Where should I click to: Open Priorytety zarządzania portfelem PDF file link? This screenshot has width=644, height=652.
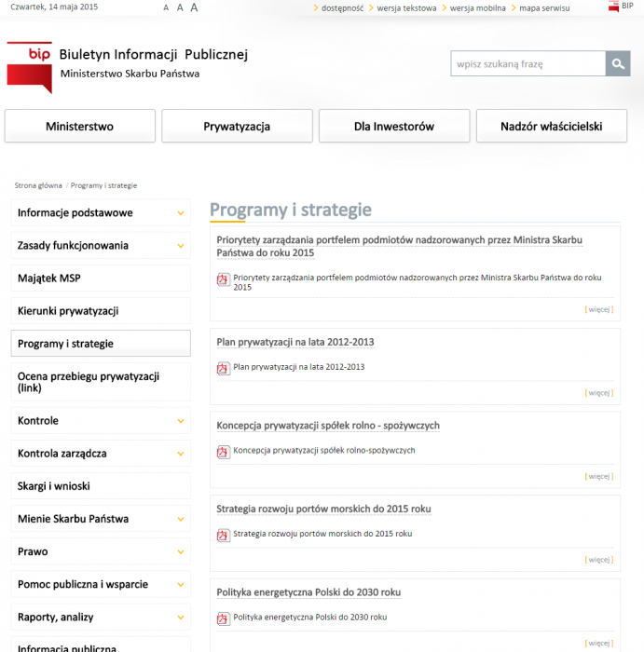click(418, 282)
